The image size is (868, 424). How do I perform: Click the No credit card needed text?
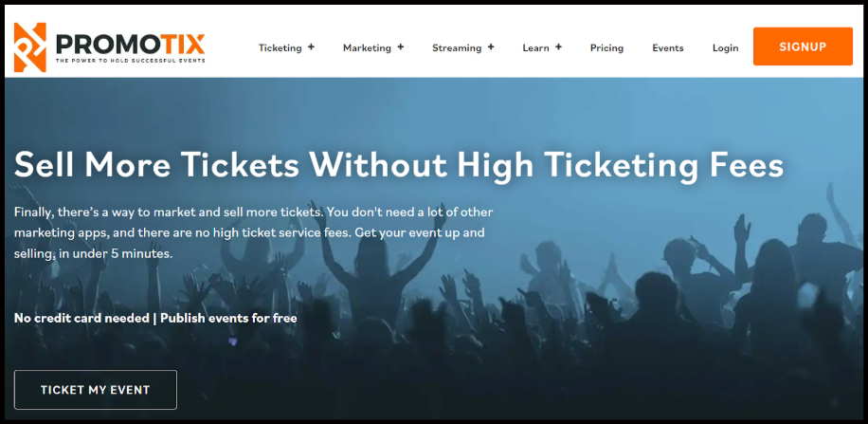pyautogui.click(x=81, y=318)
